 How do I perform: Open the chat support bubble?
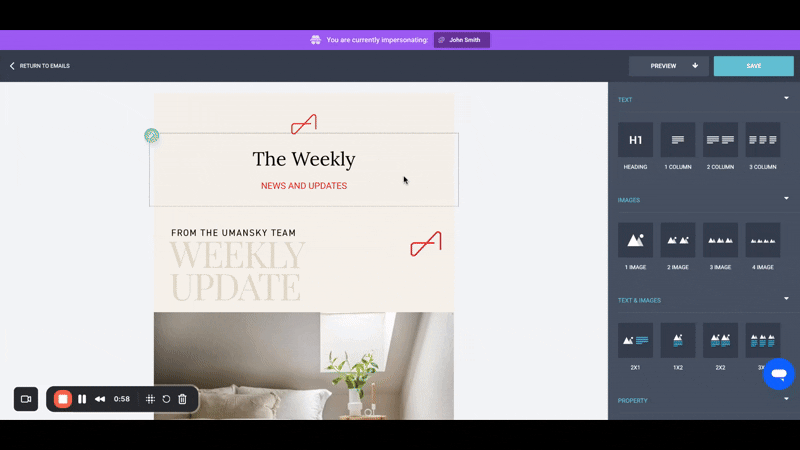tap(779, 374)
